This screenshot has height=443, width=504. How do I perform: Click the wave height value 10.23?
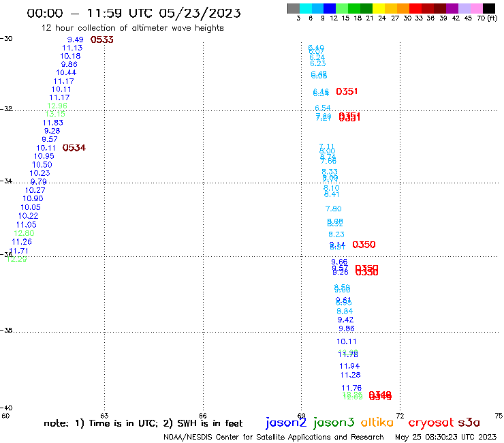click(40, 173)
